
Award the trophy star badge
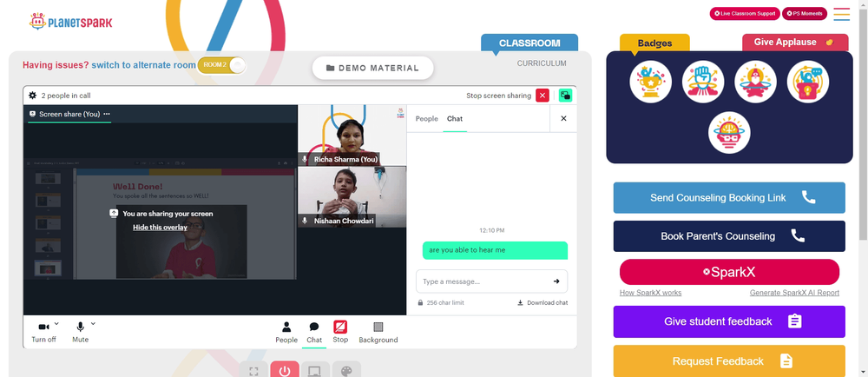pyautogui.click(x=650, y=82)
